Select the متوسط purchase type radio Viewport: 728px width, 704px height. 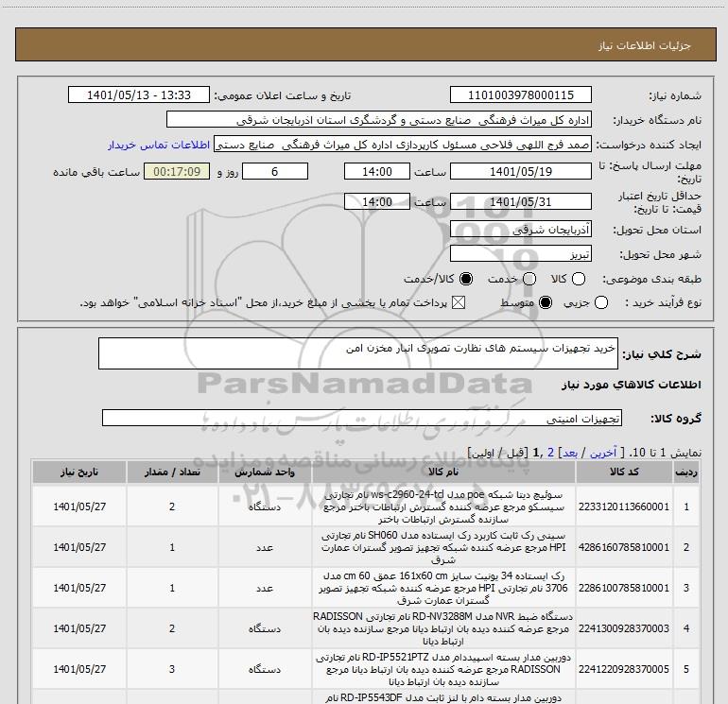point(546,302)
